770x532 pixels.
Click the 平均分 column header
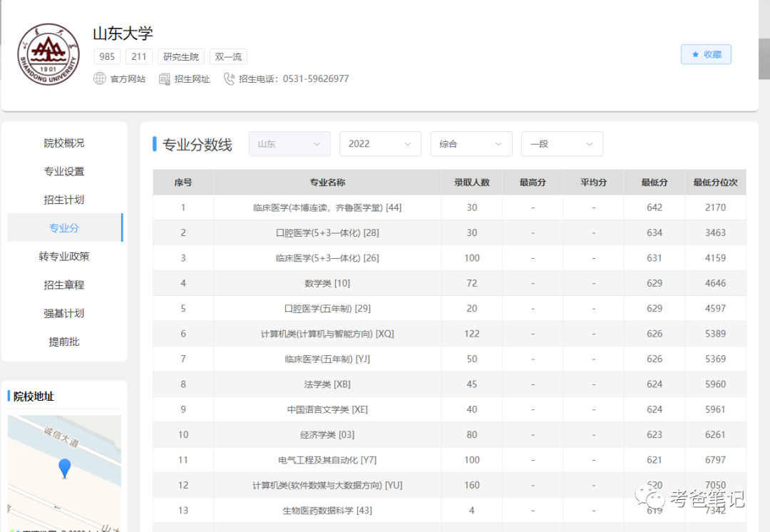pos(594,183)
